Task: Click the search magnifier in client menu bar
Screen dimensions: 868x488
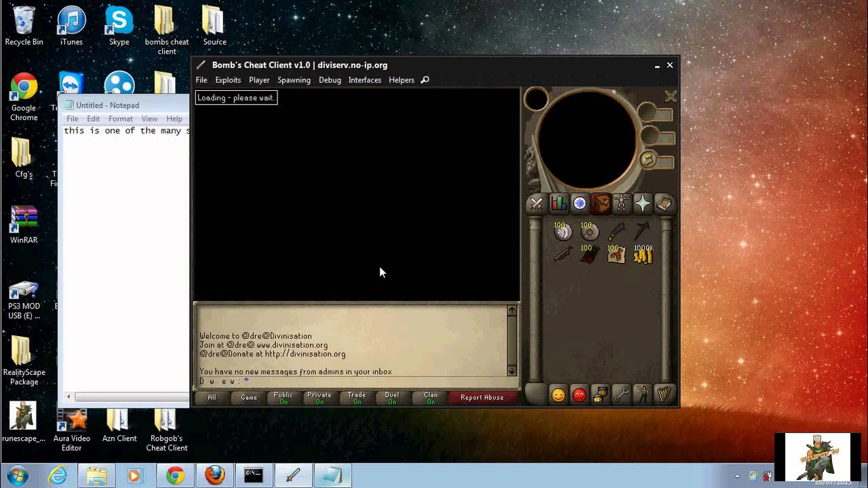Action: [x=425, y=80]
